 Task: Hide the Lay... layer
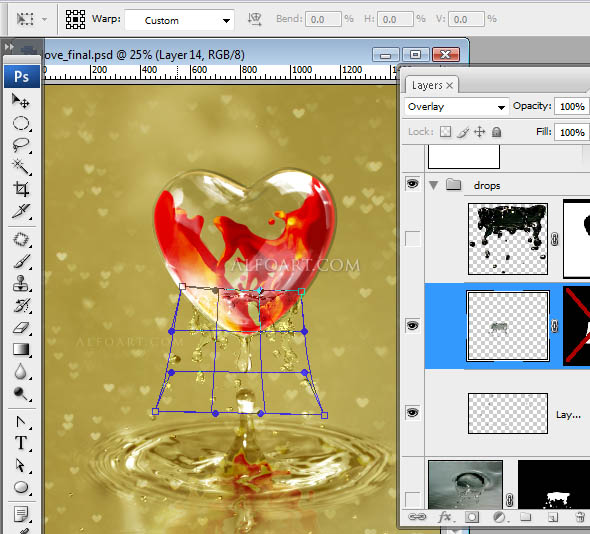(x=412, y=412)
